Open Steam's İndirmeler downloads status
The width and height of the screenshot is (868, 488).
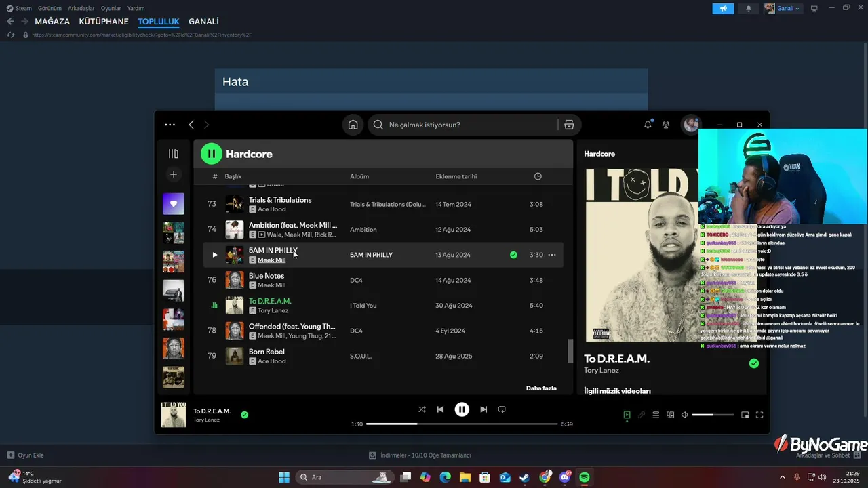coord(420,455)
